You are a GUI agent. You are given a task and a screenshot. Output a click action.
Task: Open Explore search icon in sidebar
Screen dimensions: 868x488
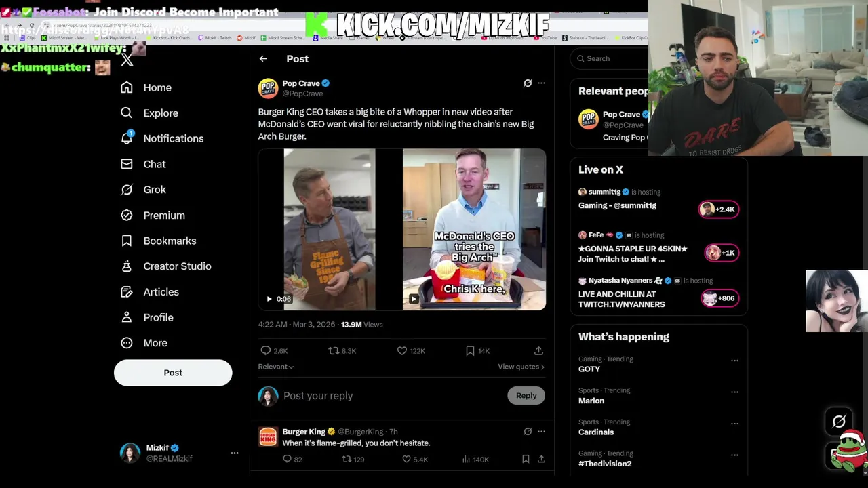[127, 113]
